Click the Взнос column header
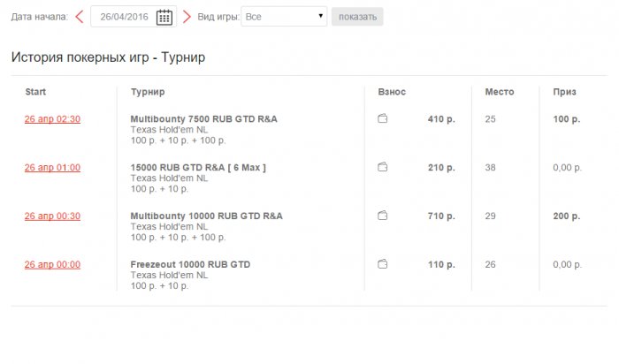 (x=392, y=92)
